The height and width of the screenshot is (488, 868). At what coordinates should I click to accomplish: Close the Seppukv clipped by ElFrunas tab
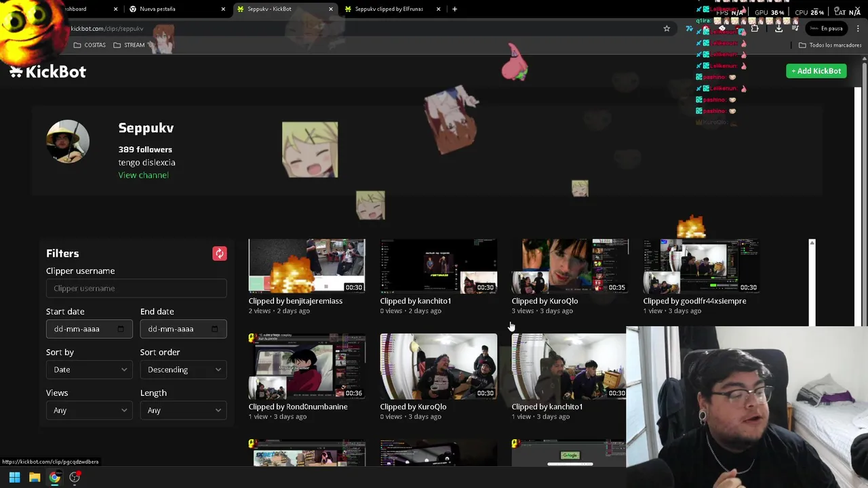pos(438,9)
